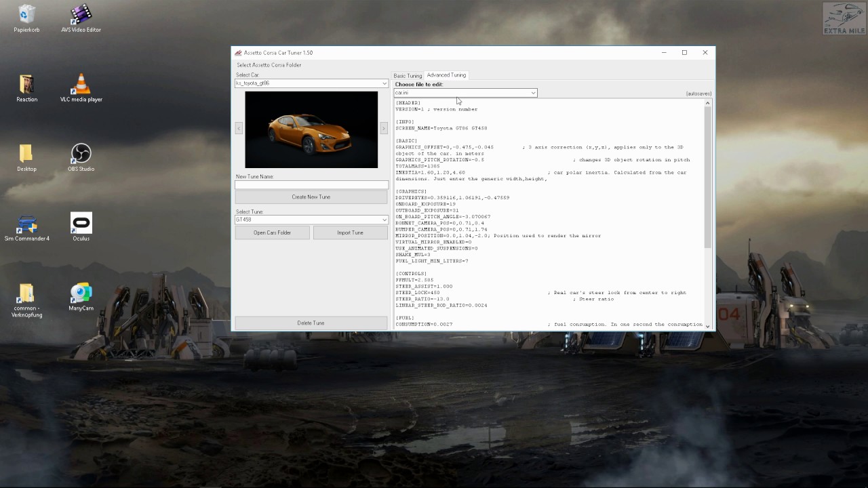Show the next car image arrow
Screen dimensions: 868x488
(383, 128)
